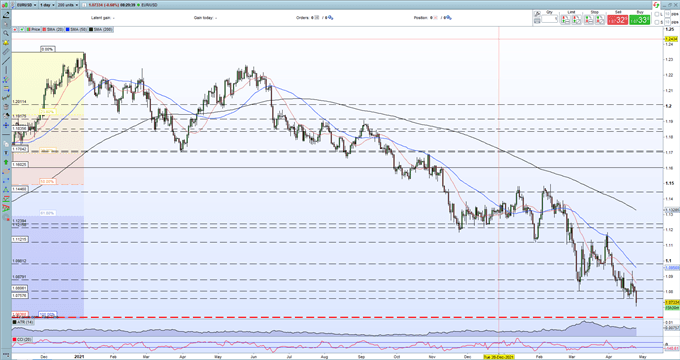Click the CCI (20) indicator label

tap(23, 340)
